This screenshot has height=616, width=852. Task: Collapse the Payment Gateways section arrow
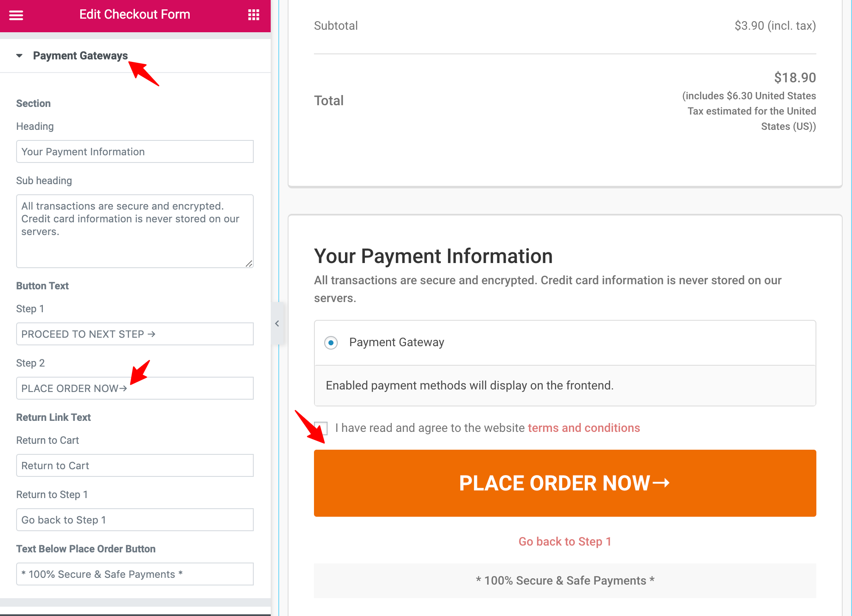tap(19, 56)
